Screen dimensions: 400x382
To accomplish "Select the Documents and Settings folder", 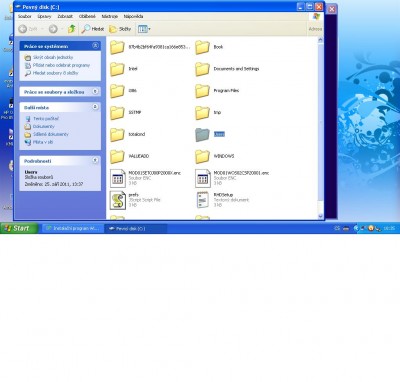I will [227, 69].
